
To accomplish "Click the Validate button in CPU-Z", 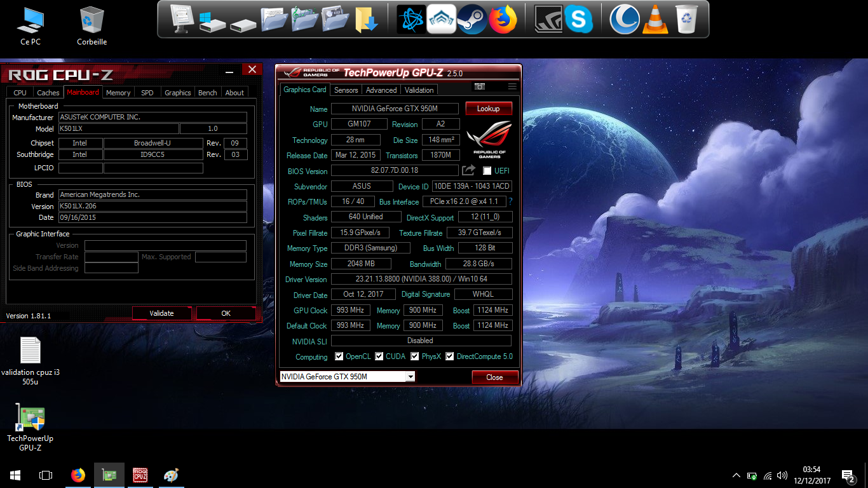I will coord(161,313).
